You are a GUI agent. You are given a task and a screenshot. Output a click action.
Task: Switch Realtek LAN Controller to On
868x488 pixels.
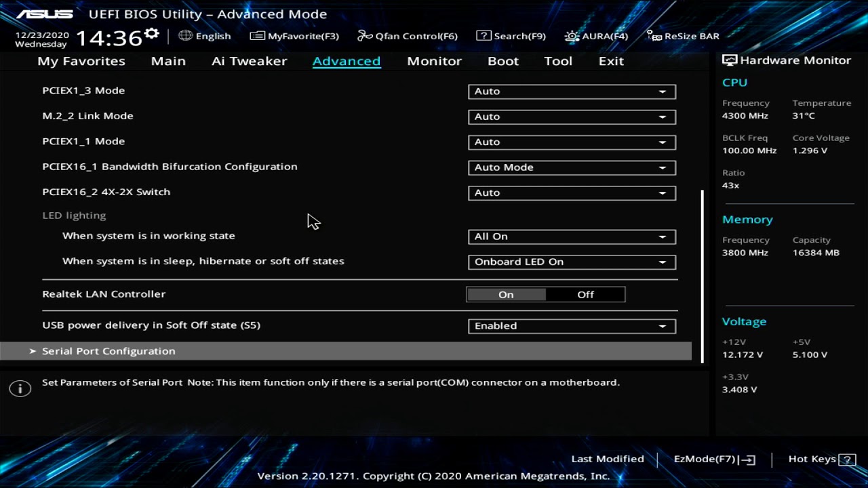(x=506, y=294)
